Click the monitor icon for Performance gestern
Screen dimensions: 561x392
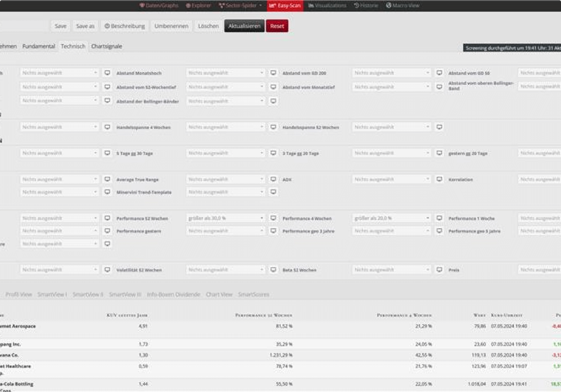coord(273,231)
